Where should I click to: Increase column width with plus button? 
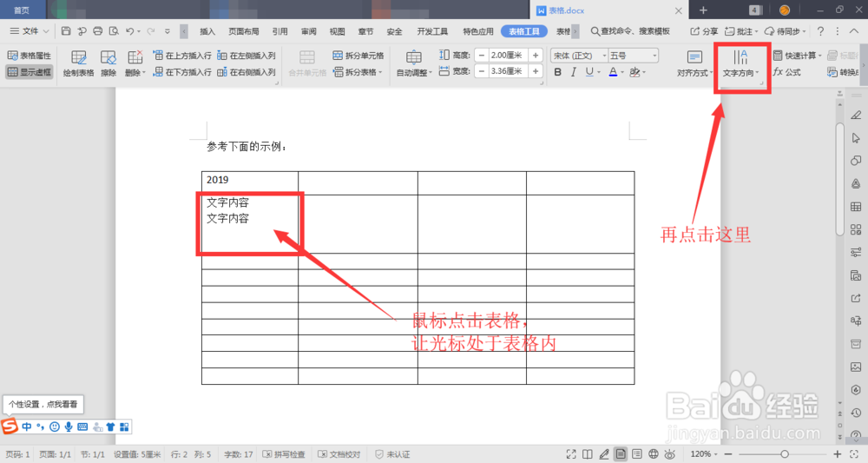536,71
